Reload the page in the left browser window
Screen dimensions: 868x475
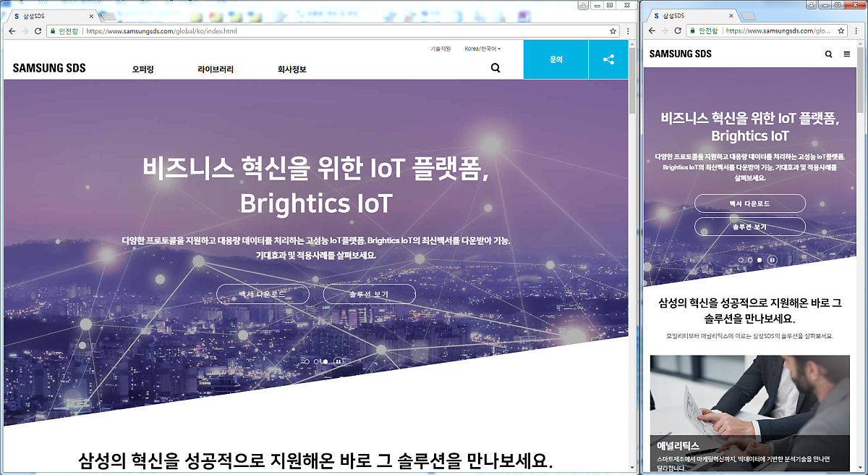pyautogui.click(x=38, y=31)
